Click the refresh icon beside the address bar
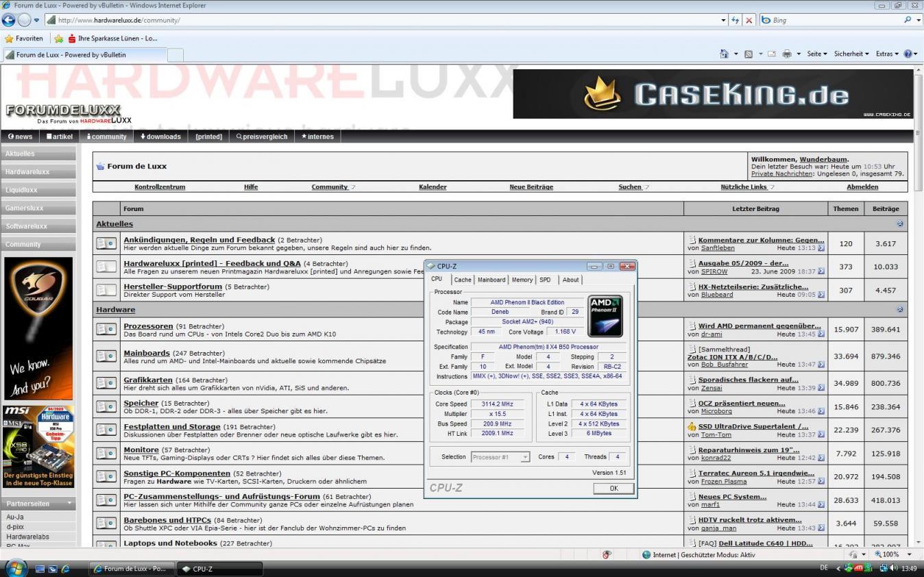The width and height of the screenshot is (924, 577). click(735, 21)
